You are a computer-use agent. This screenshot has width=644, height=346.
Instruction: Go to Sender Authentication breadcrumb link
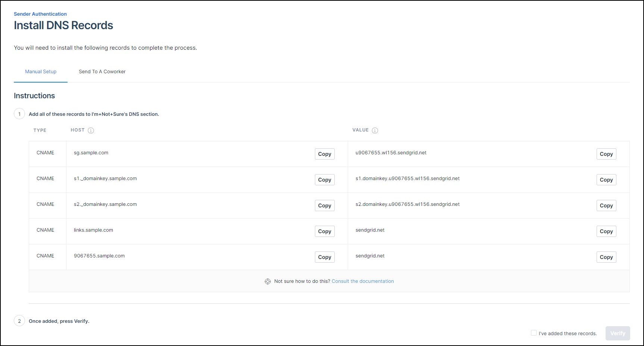pos(40,14)
